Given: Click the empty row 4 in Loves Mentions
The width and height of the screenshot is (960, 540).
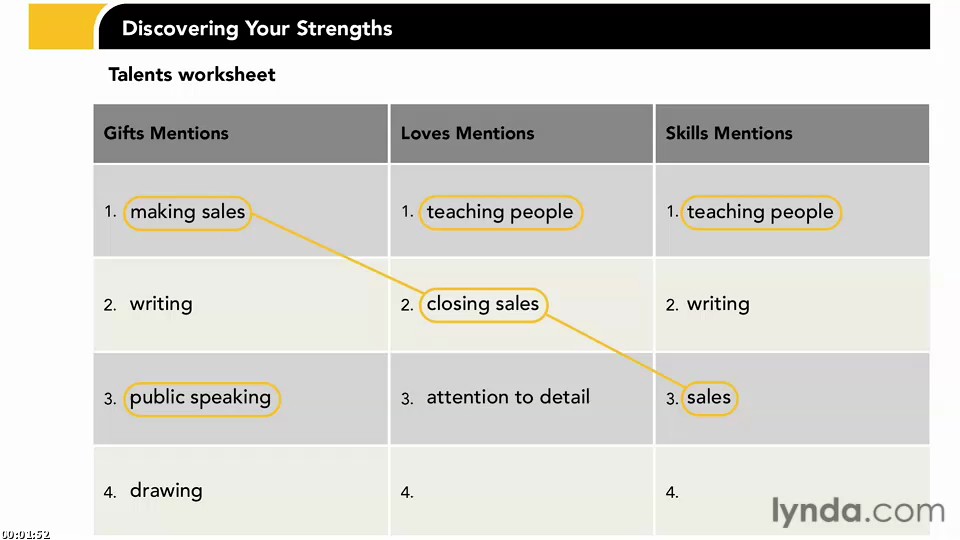Looking at the screenshot, I should [x=522, y=491].
